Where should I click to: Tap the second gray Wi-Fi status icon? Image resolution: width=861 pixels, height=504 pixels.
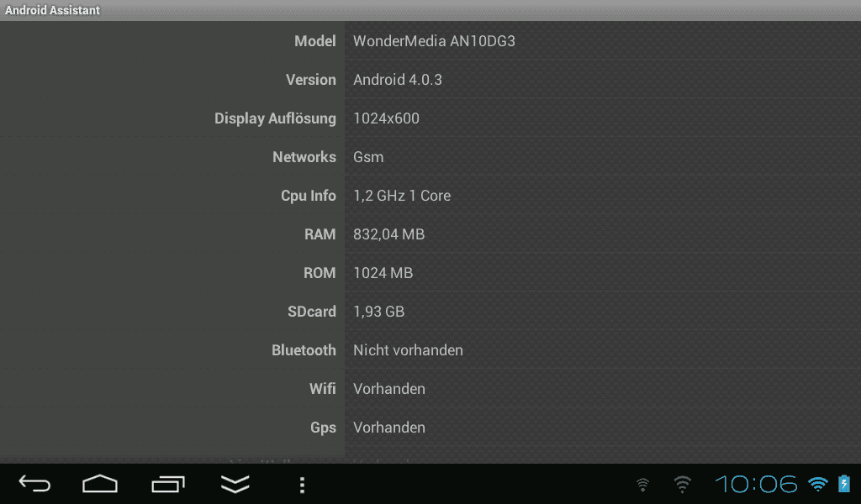click(x=683, y=484)
